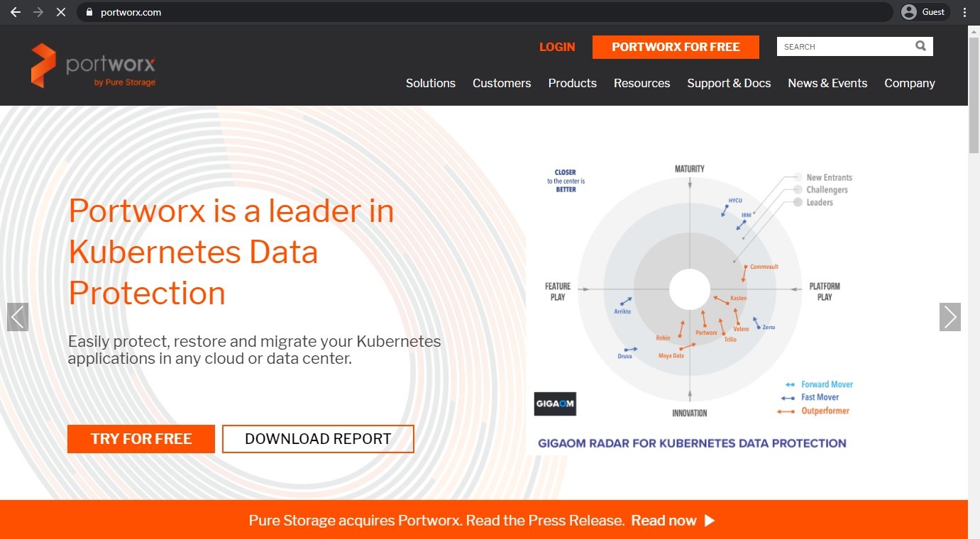Screen dimensions: 980x539
Task: Go to previous slide arrow
Action: pos(18,317)
